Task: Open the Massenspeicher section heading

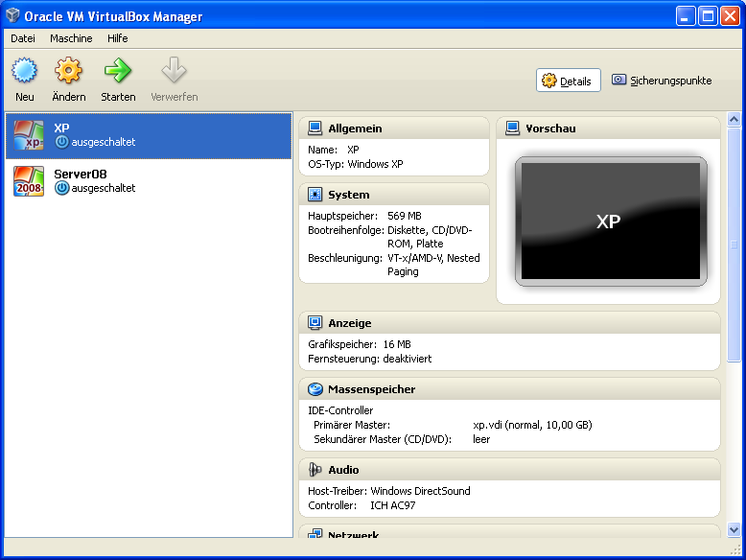Action: tap(372, 389)
